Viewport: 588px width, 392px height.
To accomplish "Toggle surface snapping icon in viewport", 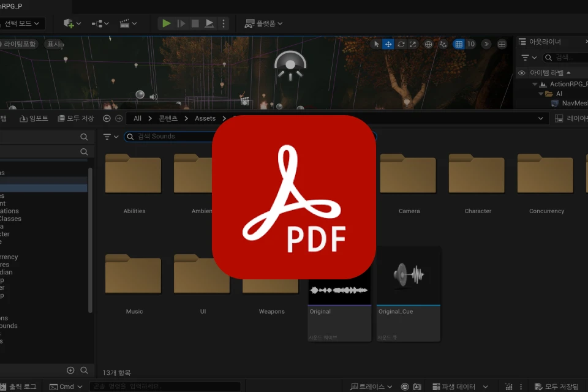I will coord(443,44).
